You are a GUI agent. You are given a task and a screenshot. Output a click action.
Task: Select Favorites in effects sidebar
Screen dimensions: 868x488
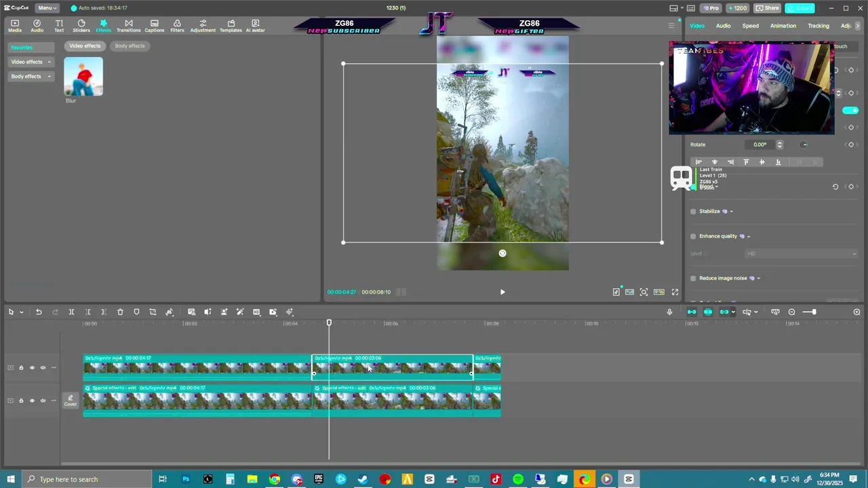31,47
